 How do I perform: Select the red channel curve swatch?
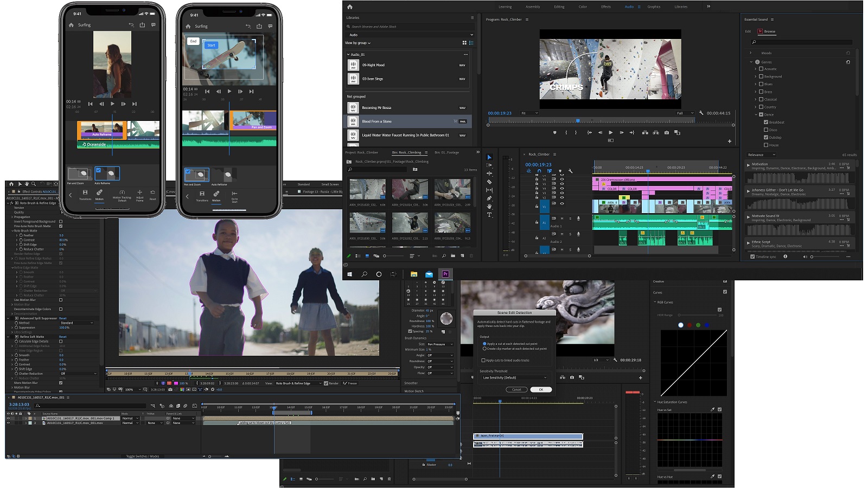(x=690, y=325)
